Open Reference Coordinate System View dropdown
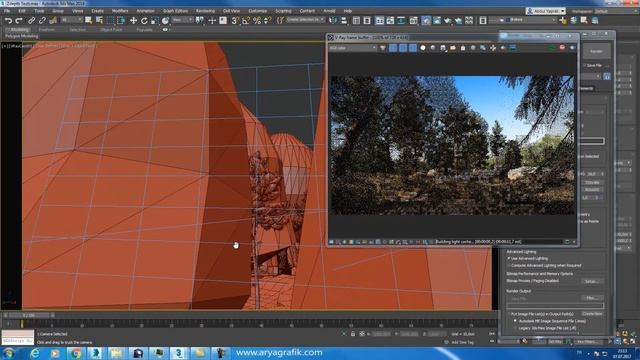640x360 pixels. coord(182,20)
